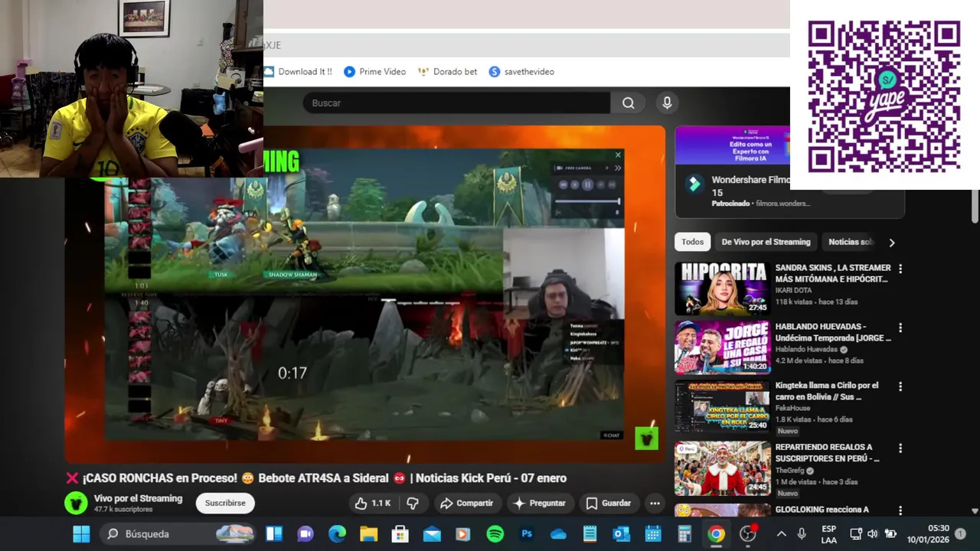Open the notification center badge
This screenshot has width=980, height=551.
(961, 534)
